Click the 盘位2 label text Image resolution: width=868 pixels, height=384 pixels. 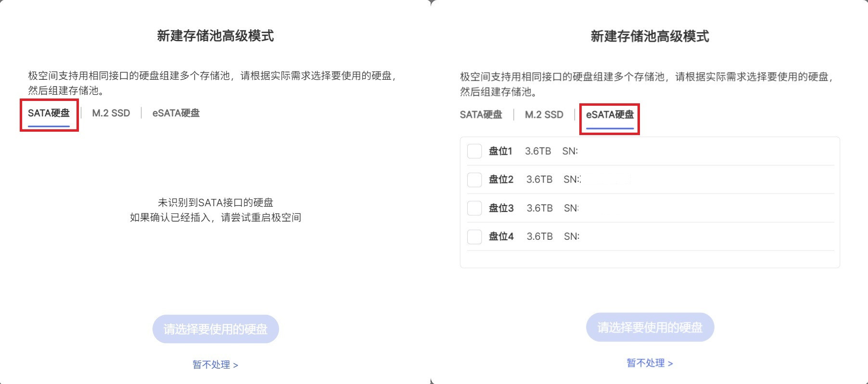(x=501, y=180)
